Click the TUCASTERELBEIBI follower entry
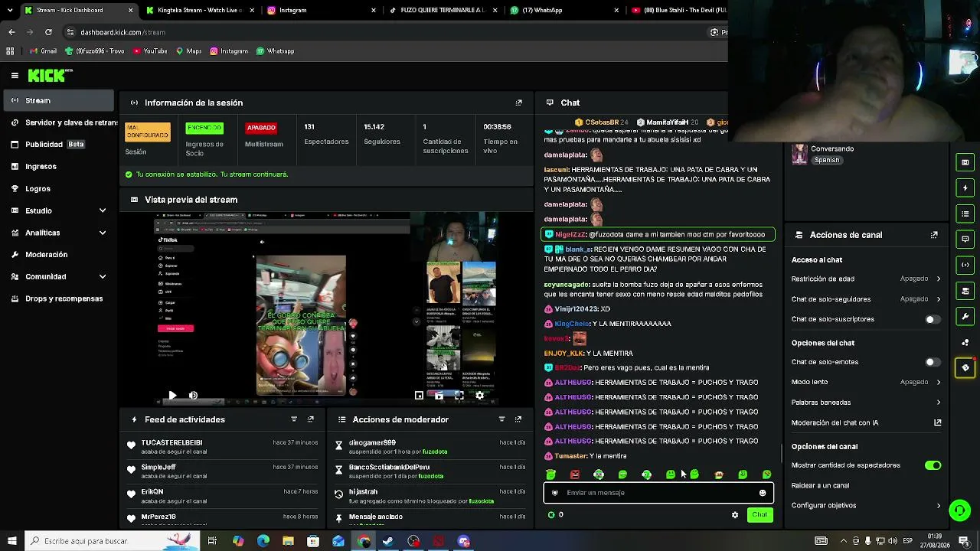The height and width of the screenshot is (551, 980). pyautogui.click(x=222, y=447)
